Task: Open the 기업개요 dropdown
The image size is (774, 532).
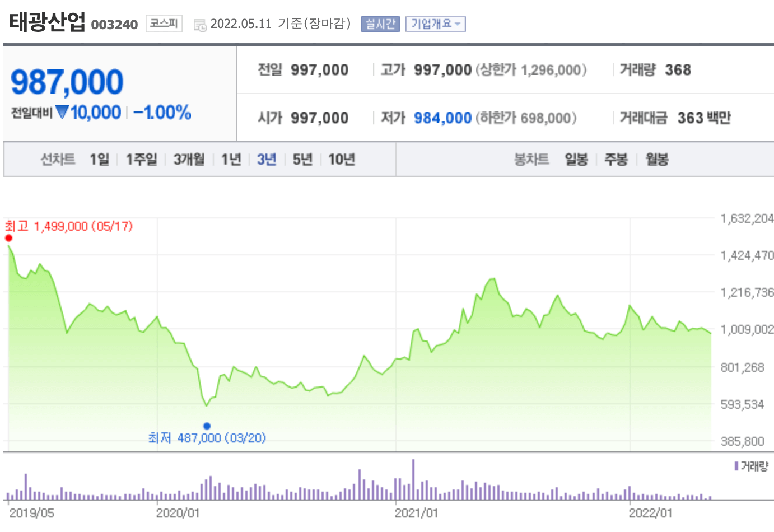Action: pyautogui.click(x=436, y=24)
